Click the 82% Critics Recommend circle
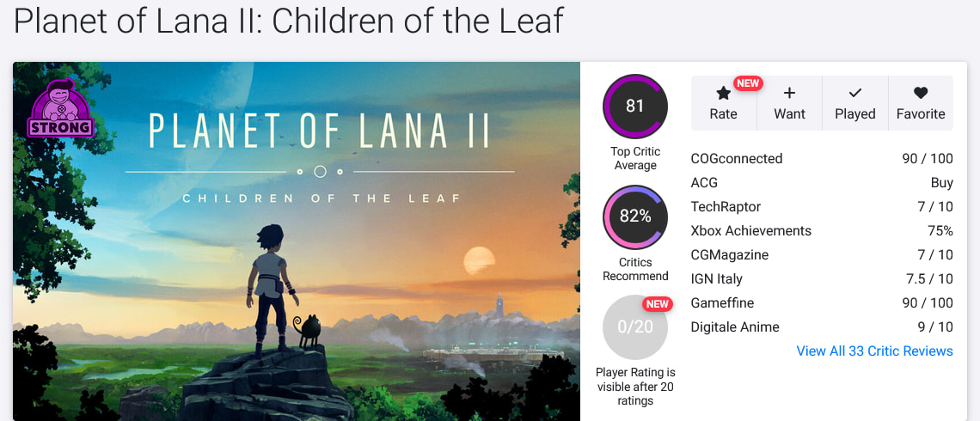 pyautogui.click(x=635, y=217)
